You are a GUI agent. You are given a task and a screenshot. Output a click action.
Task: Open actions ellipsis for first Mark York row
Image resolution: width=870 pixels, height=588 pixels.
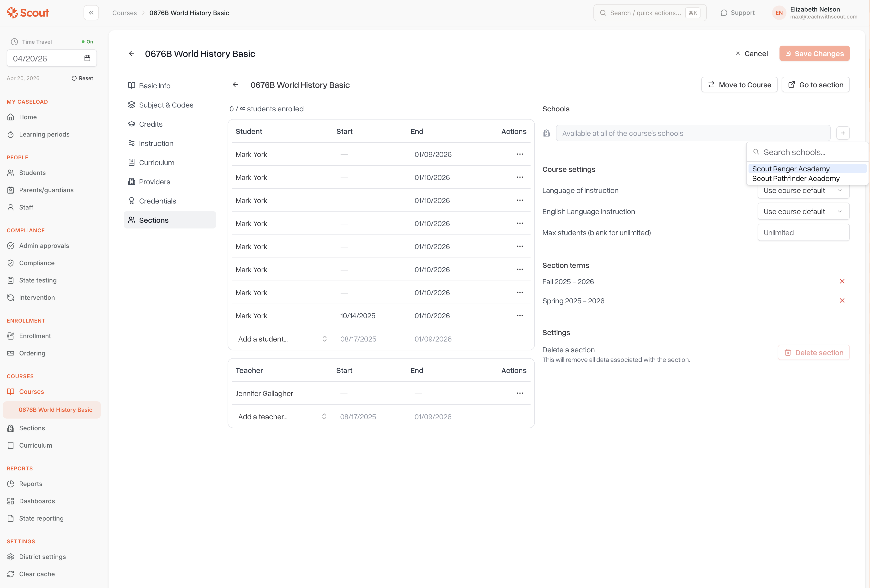tap(520, 154)
